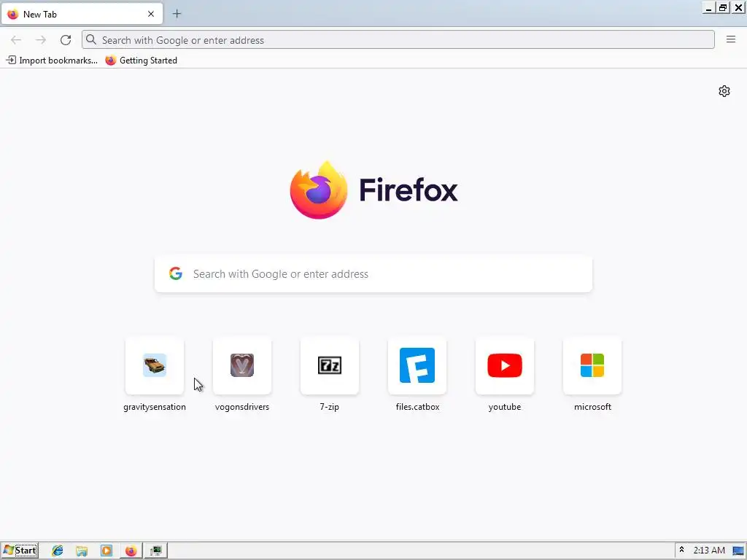This screenshot has width=747, height=560.
Task: Click Import bookmarks in bookmarks toolbar
Action: pos(52,61)
